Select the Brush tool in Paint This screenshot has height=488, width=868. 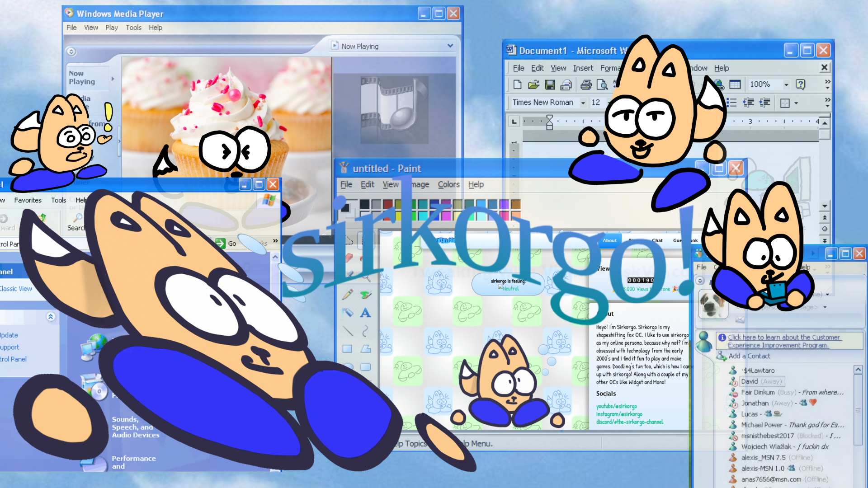(x=365, y=295)
